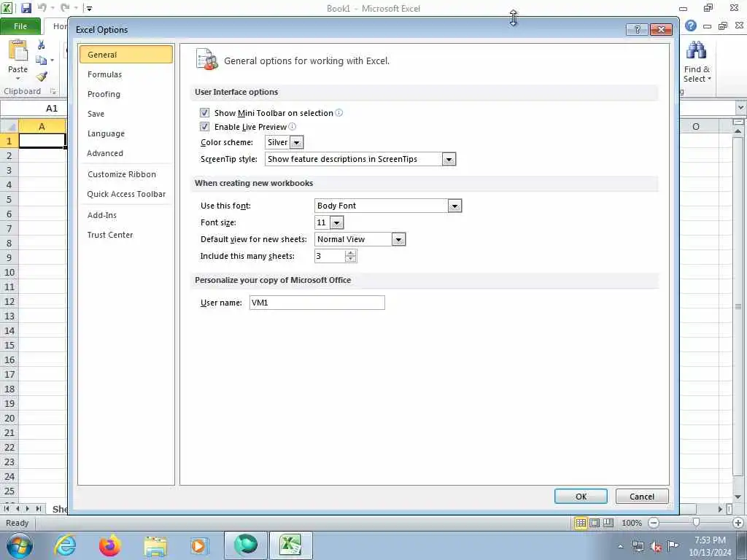Image resolution: width=747 pixels, height=560 pixels.
Task: Switch to Page Layout view icon in status bar
Action: coord(595,523)
